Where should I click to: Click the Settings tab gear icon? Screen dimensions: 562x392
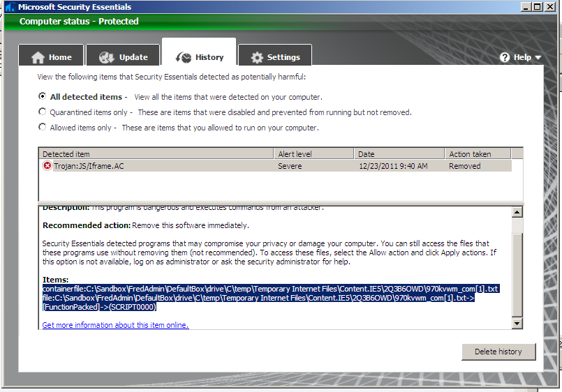pyautogui.click(x=257, y=57)
